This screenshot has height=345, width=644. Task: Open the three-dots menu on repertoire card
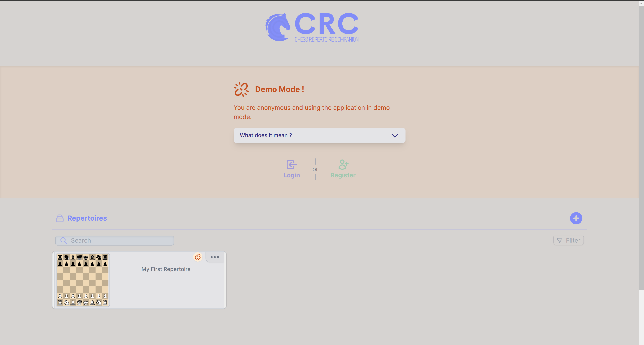click(215, 257)
